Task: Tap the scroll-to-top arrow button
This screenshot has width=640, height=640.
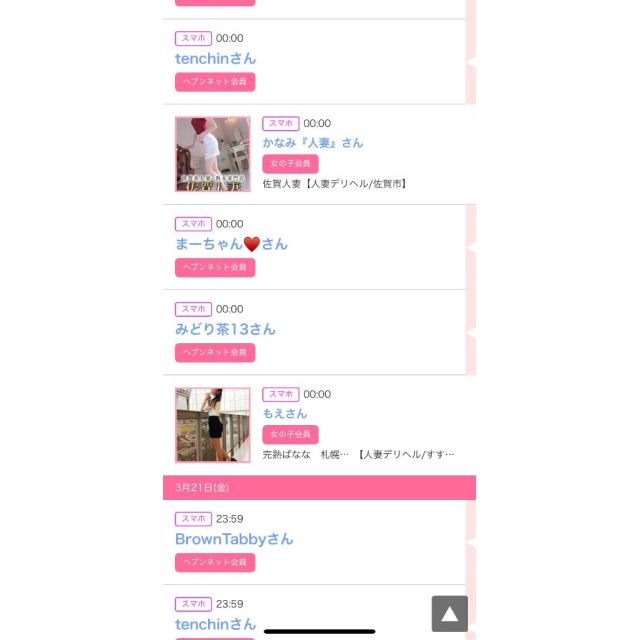Action: 449,613
